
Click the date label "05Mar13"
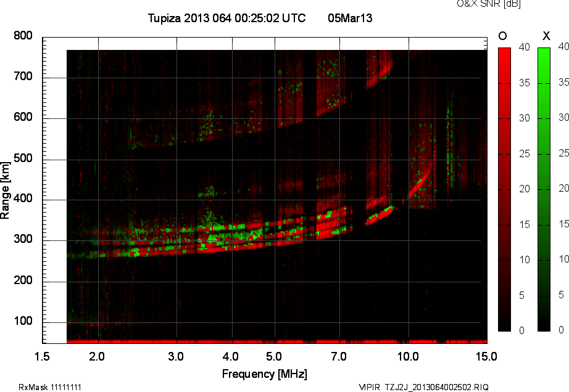point(350,18)
